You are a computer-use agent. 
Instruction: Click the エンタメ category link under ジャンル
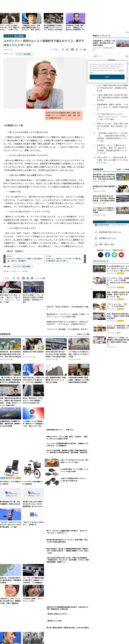point(25,271)
